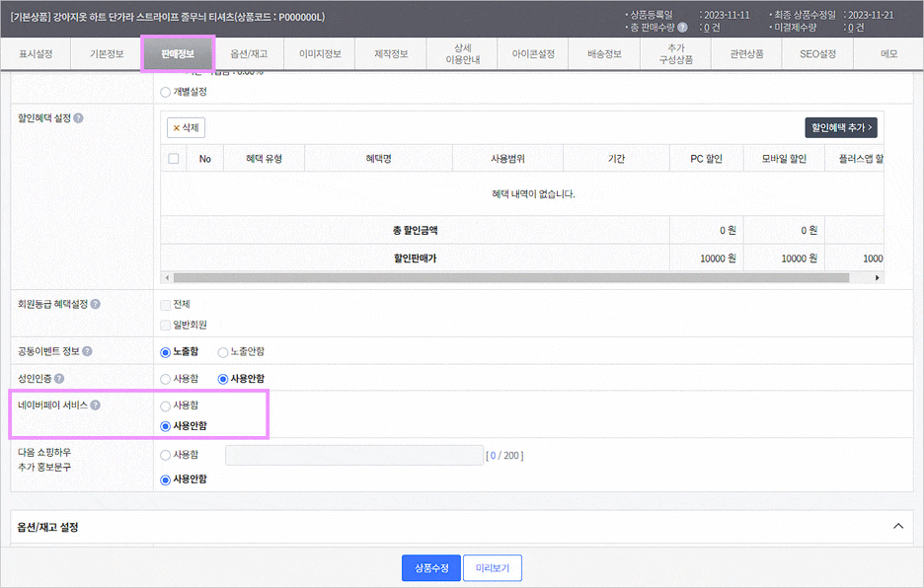Select 사용함 for 네이버페이 서비스

coord(166,405)
